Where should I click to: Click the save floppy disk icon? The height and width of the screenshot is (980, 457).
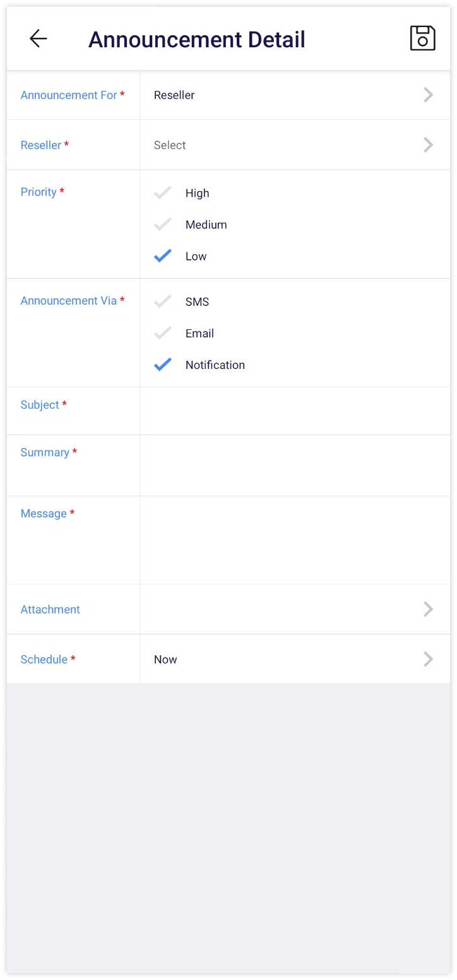tap(422, 38)
